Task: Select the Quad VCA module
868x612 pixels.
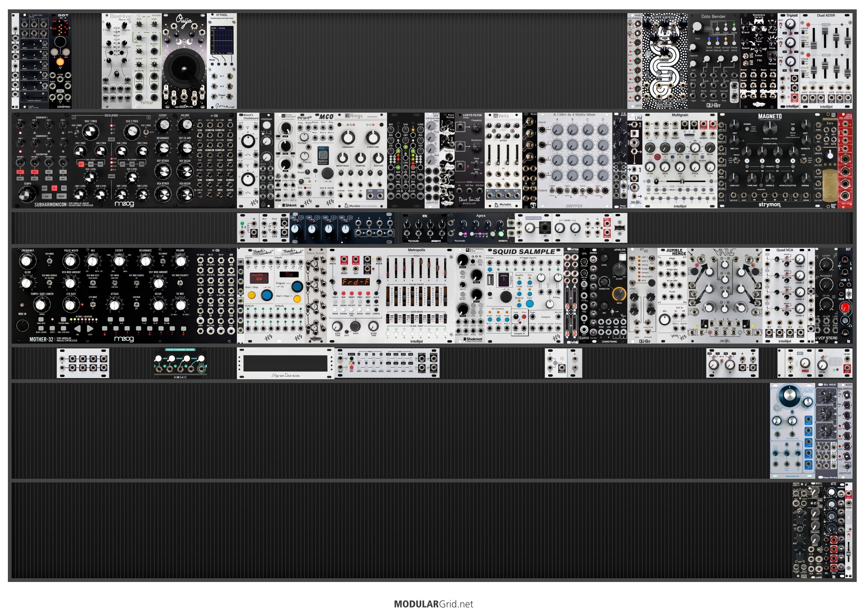Action: tap(785, 296)
